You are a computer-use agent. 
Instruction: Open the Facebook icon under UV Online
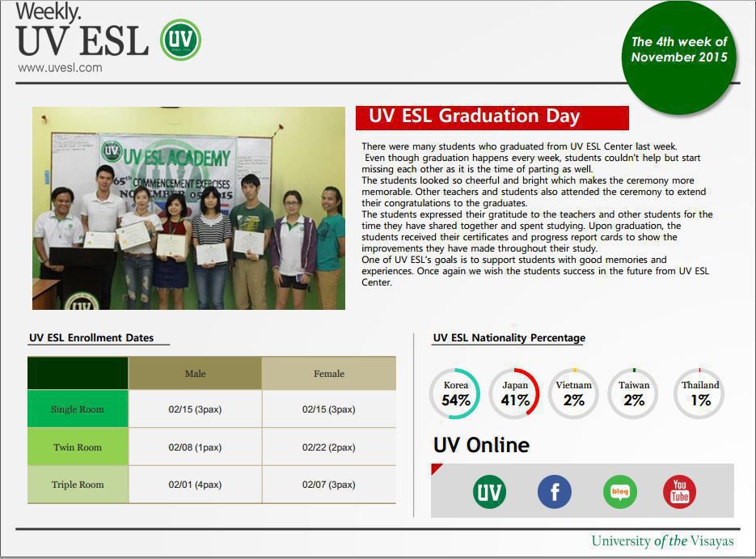pos(555,492)
